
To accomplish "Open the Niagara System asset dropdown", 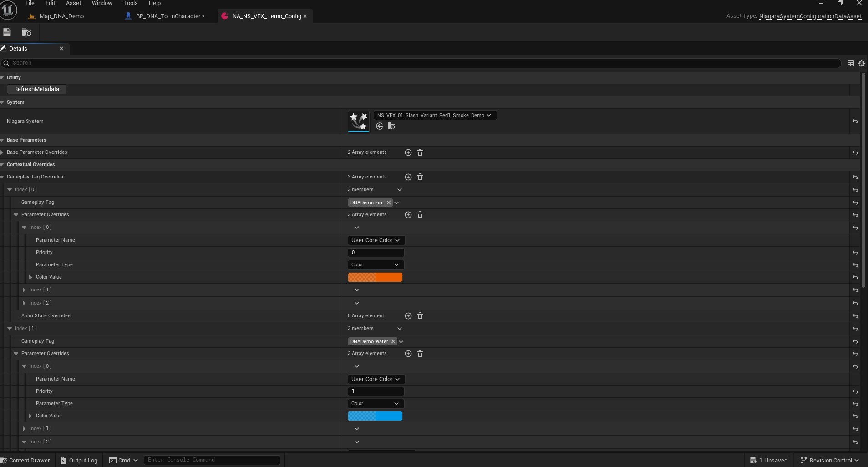I will [435, 116].
